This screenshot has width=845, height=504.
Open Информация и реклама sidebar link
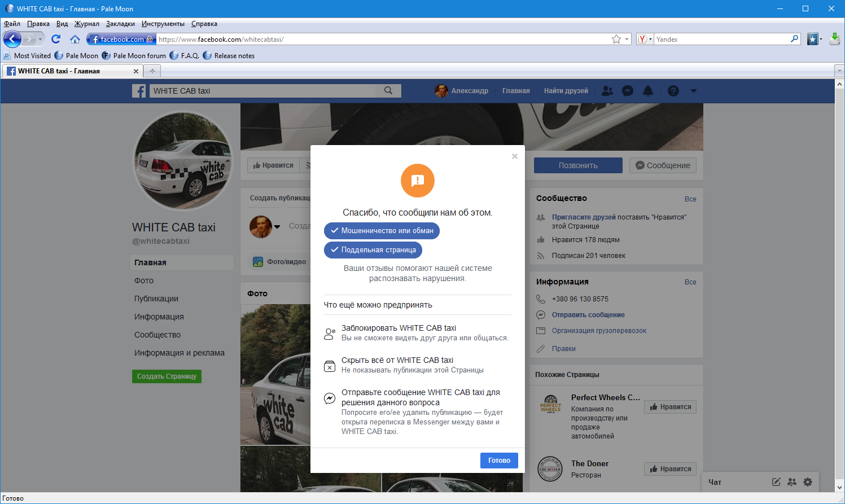tap(179, 353)
